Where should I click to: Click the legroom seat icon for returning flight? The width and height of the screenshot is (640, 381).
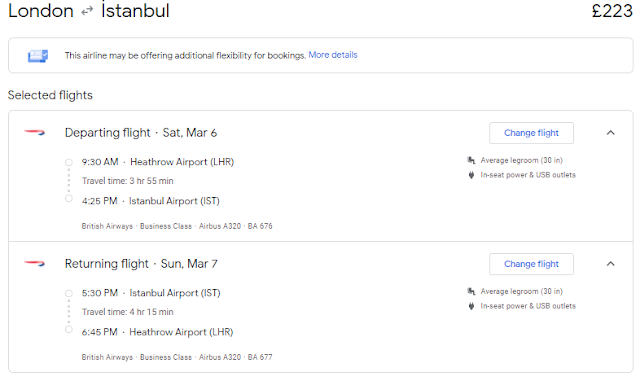point(471,291)
